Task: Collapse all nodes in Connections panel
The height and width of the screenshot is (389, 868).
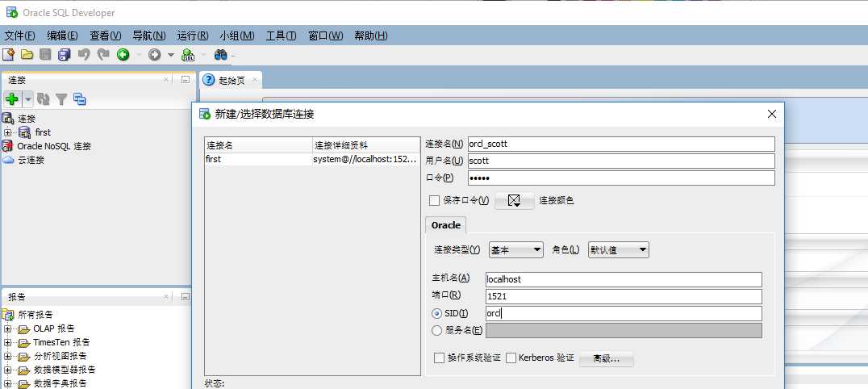Action: pyautogui.click(x=80, y=99)
